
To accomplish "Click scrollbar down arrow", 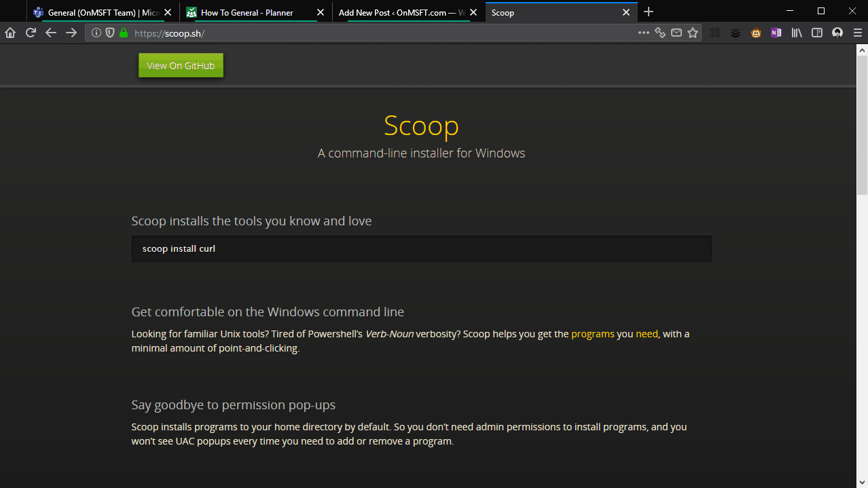I will (x=862, y=482).
